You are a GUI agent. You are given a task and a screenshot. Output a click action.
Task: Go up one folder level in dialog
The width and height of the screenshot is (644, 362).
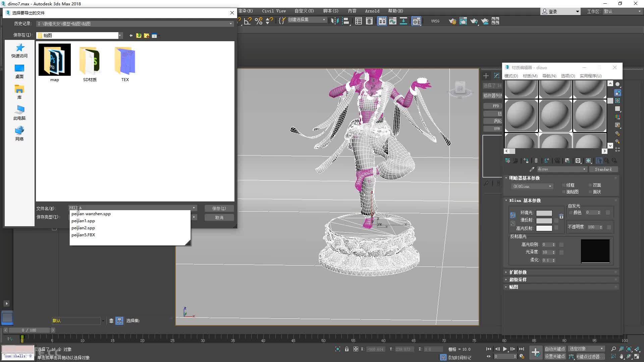[139, 36]
